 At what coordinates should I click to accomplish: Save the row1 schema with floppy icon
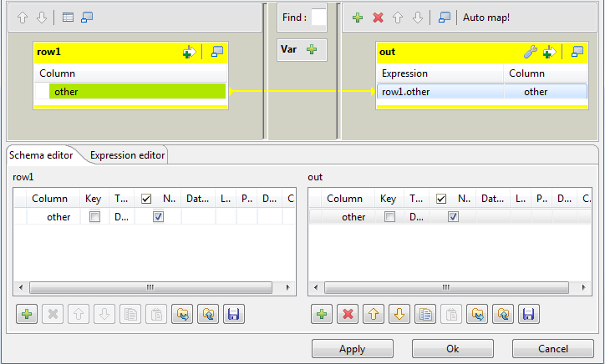coord(234,314)
